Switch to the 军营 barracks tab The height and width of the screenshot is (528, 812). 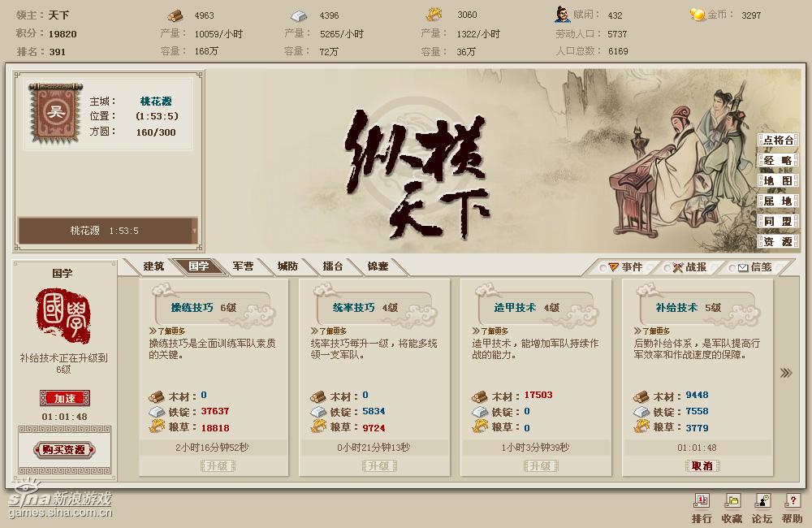[243, 266]
